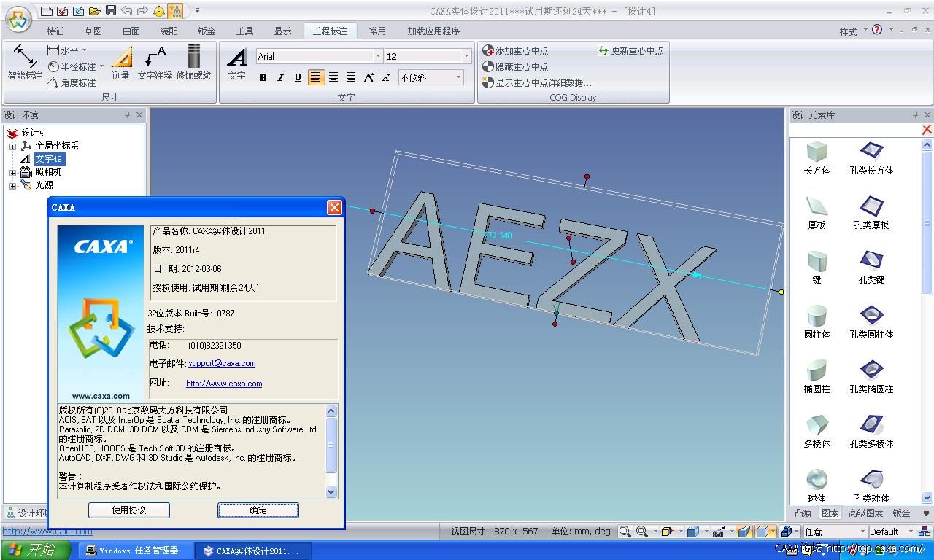934x560 pixels.
Task: Click the large Text (文字) tool
Action: (x=236, y=64)
